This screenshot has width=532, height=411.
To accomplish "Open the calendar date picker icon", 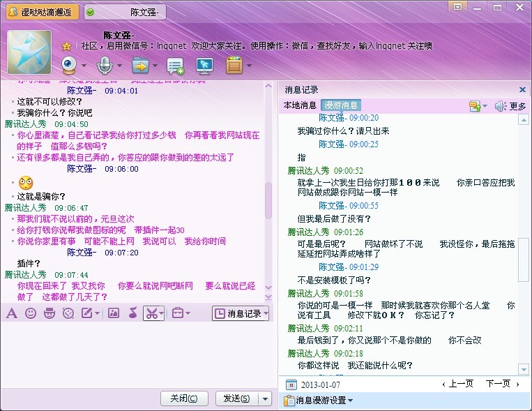I will (291, 384).
